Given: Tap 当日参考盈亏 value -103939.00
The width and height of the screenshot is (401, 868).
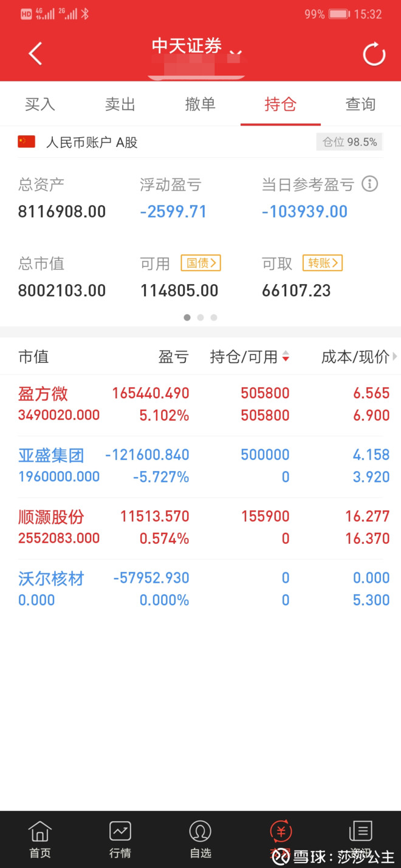Looking at the screenshot, I should pyautogui.click(x=305, y=212).
